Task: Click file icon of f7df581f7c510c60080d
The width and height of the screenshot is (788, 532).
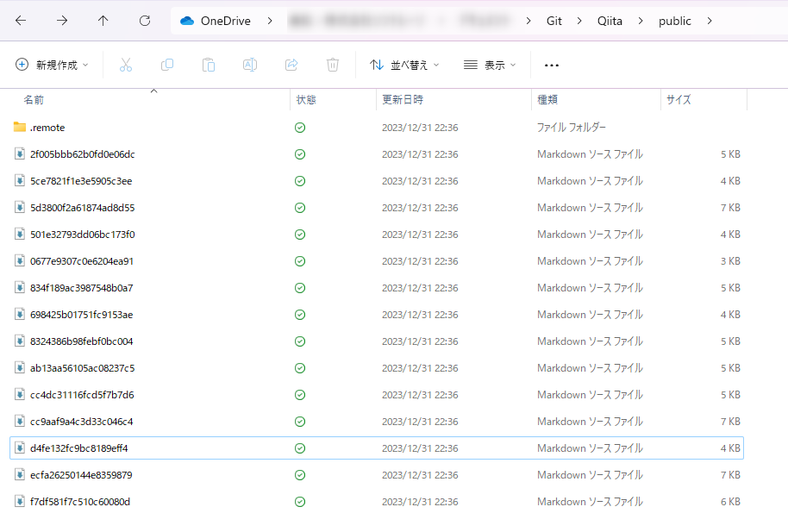Action: click(x=20, y=501)
